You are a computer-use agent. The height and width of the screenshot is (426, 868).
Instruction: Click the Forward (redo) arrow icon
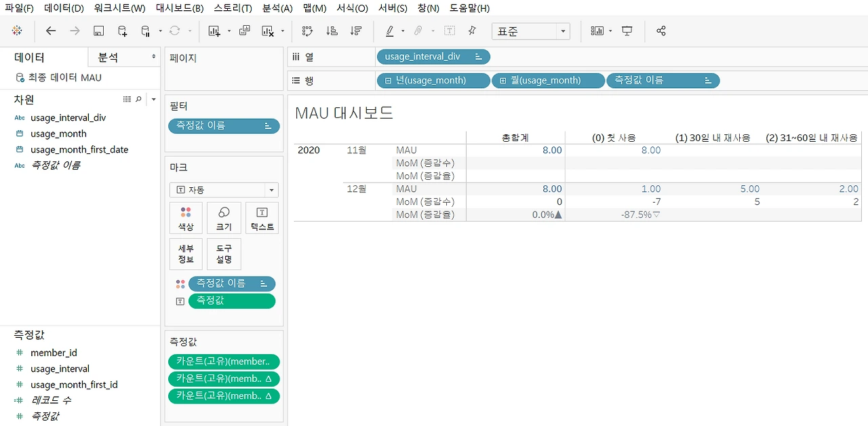tap(75, 31)
